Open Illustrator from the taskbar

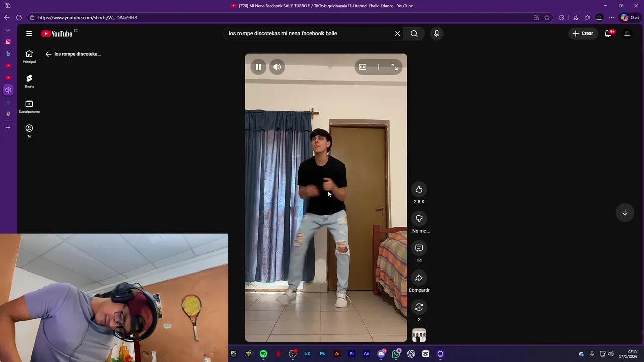click(337, 354)
